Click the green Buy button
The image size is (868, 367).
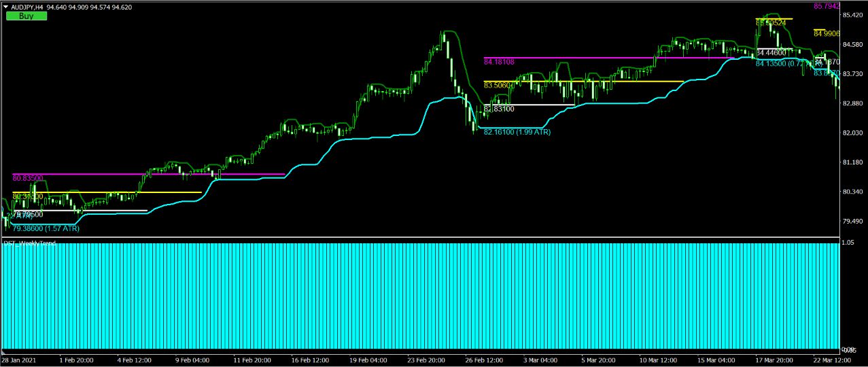pos(27,16)
